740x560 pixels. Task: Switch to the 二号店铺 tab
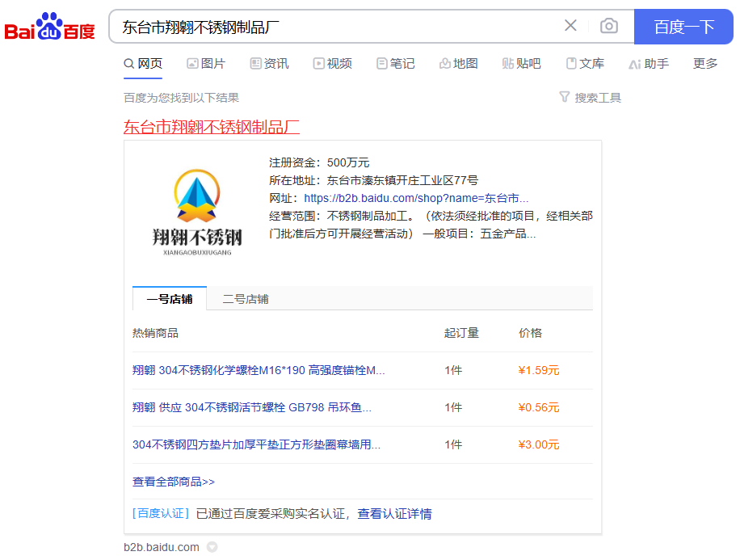click(x=246, y=299)
